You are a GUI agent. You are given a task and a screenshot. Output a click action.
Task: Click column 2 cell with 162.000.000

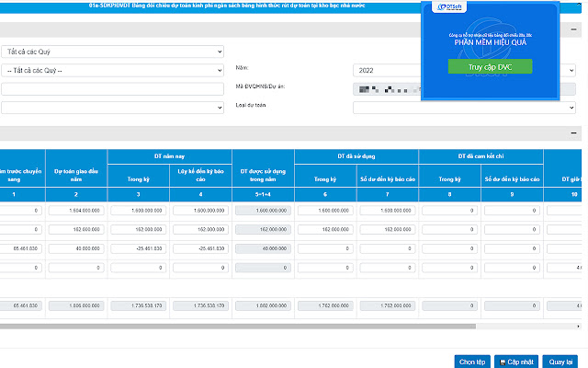coord(76,229)
